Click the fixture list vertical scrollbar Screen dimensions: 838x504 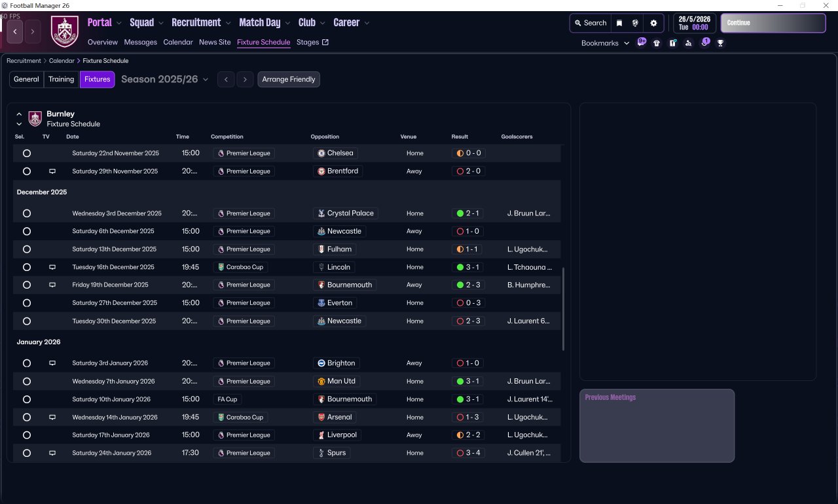coord(563,308)
